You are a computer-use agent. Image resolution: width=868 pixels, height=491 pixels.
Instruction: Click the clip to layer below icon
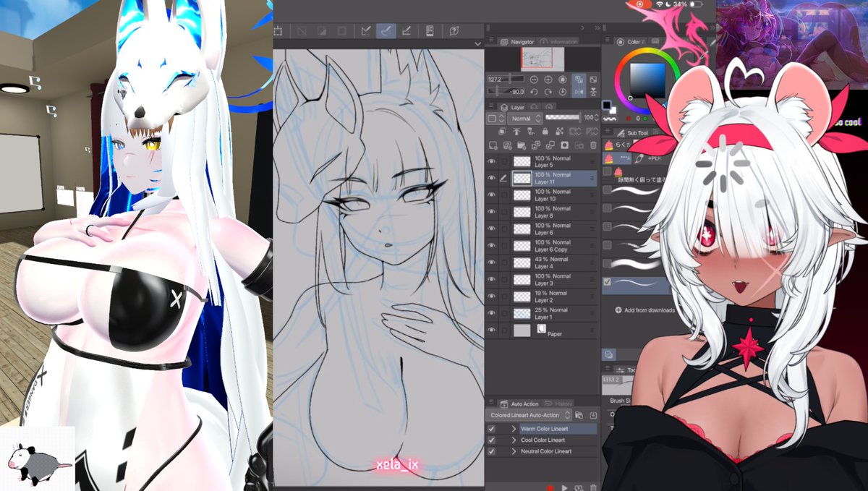[x=502, y=131]
